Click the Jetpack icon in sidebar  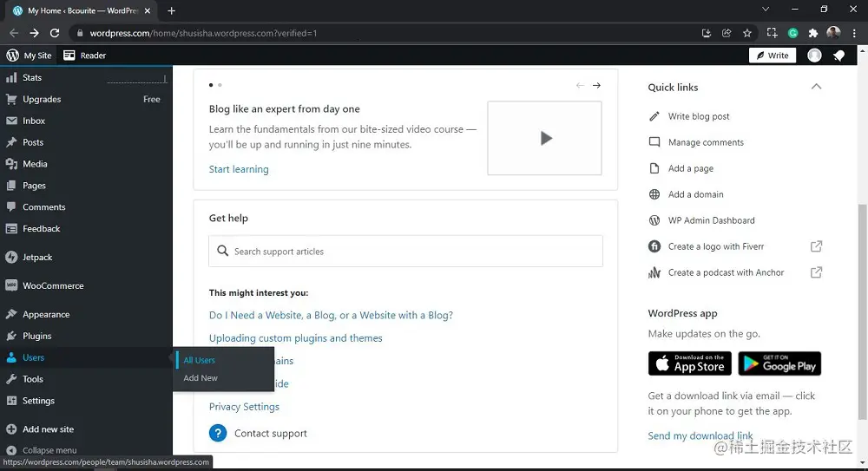coord(11,258)
